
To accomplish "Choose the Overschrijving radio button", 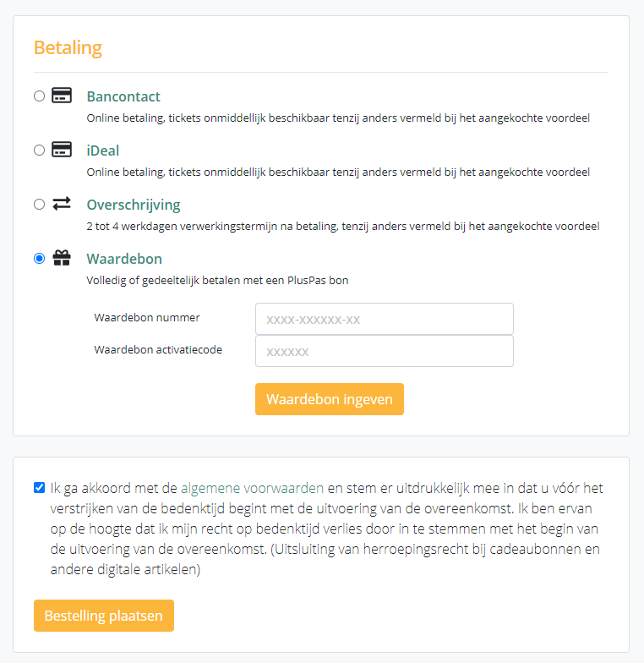I will [39, 204].
